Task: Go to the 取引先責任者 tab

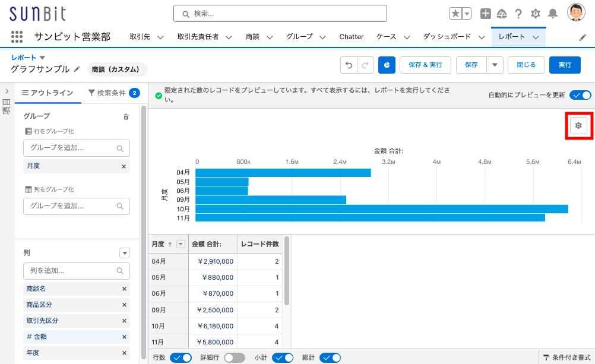Action: coord(198,37)
